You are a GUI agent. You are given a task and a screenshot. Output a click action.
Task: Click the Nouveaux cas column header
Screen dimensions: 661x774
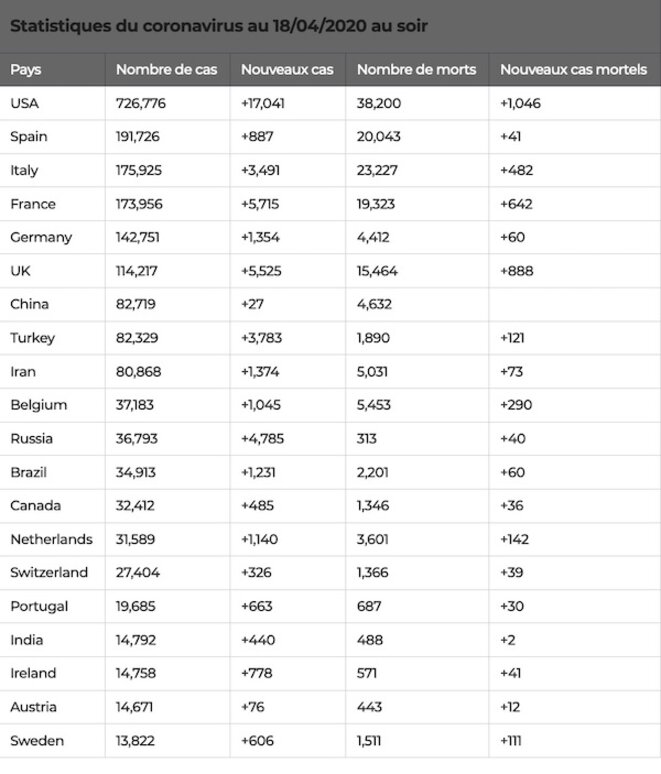(288, 70)
